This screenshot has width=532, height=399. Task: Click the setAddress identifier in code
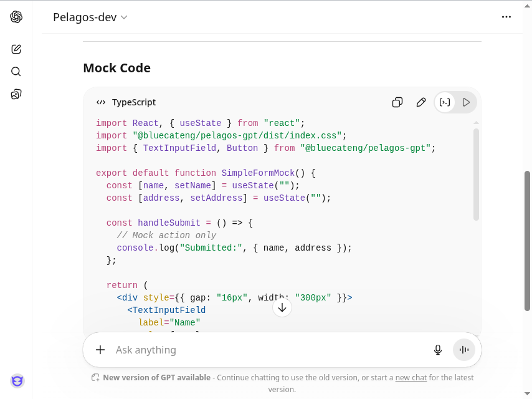[216, 198]
